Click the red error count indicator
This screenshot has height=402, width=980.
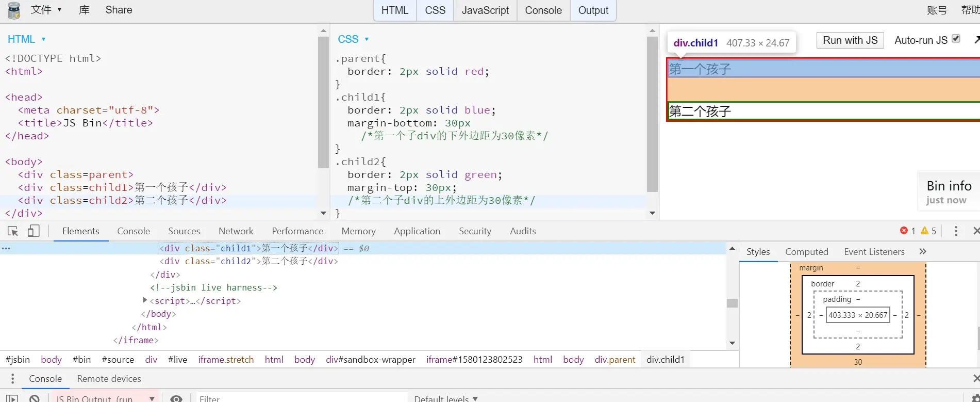pyautogui.click(x=908, y=231)
